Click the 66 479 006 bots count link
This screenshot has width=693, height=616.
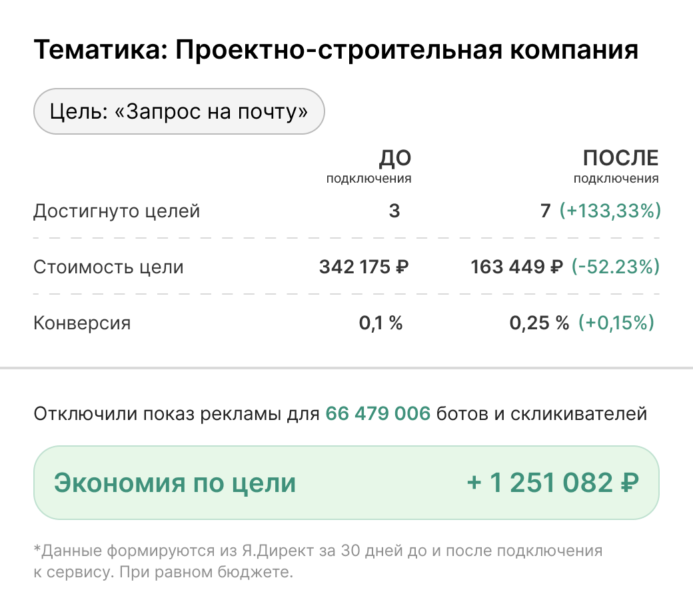point(378,414)
